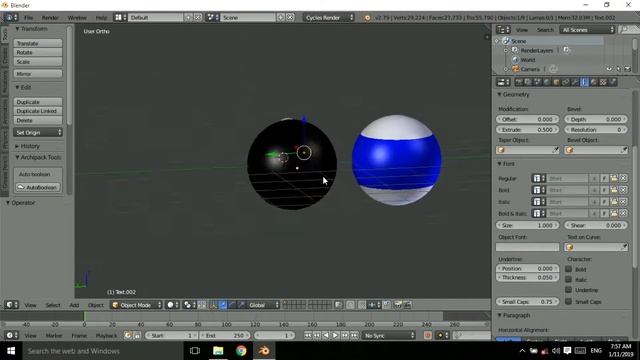Toggle Camera selectability arrow in outliner
This screenshot has width=640, height=360.
618,69
